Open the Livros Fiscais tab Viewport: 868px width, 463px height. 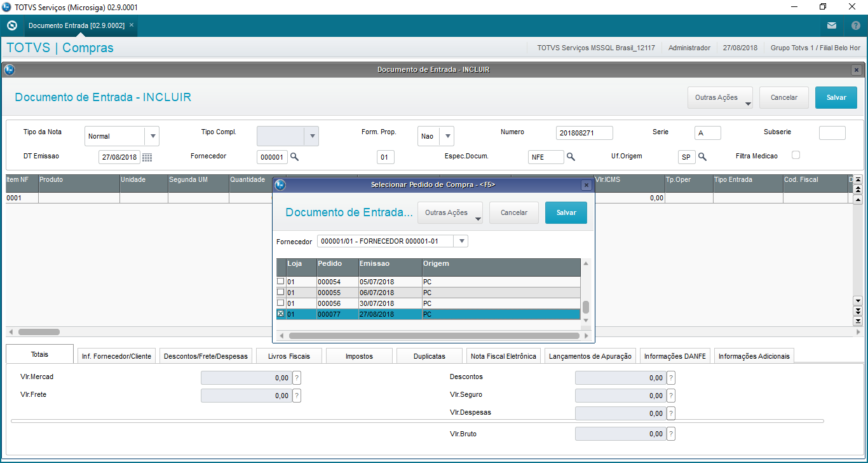click(x=288, y=356)
